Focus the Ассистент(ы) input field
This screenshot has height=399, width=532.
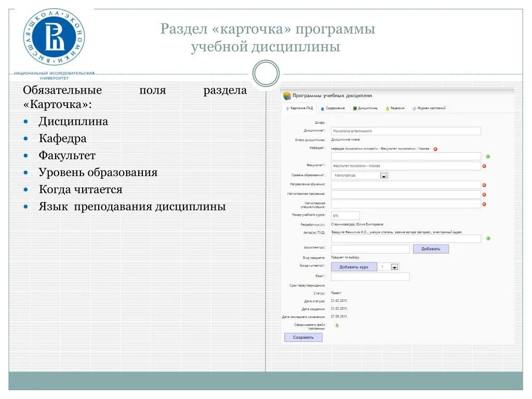[x=370, y=249]
